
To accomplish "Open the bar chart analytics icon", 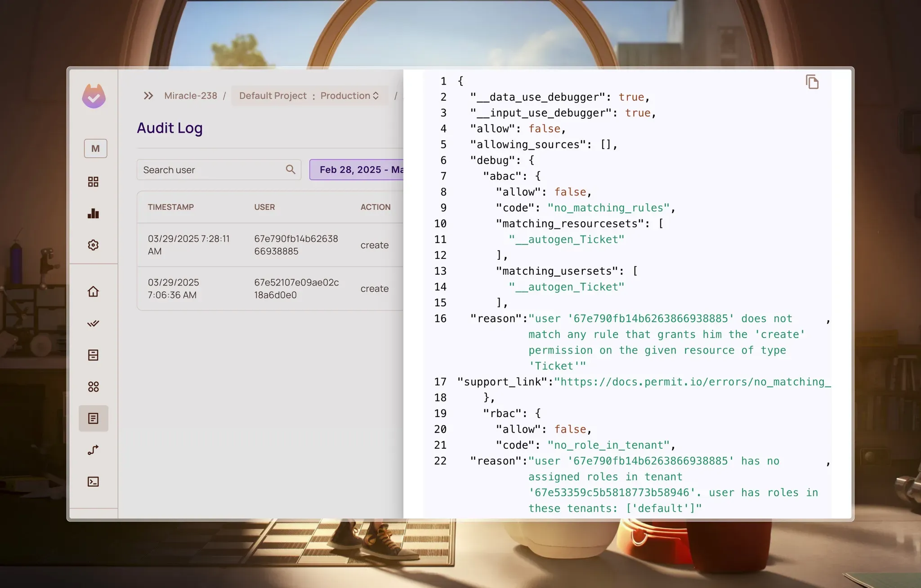I will (x=93, y=214).
